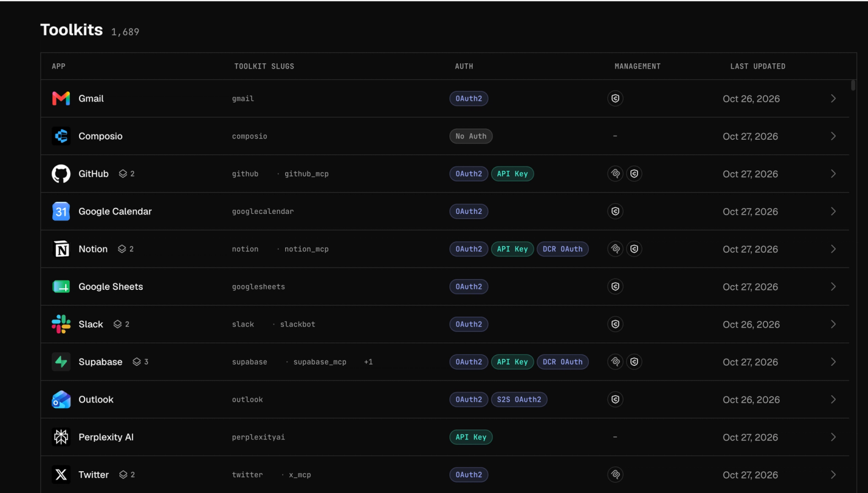Image resolution: width=868 pixels, height=493 pixels.
Task: Click the management shield icon in Slack row
Action: (x=615, y=324)
